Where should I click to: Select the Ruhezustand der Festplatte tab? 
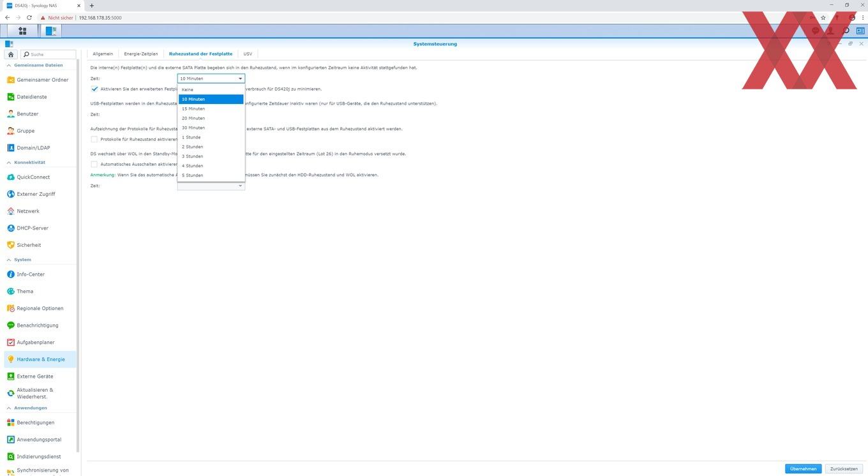point(200,54)
